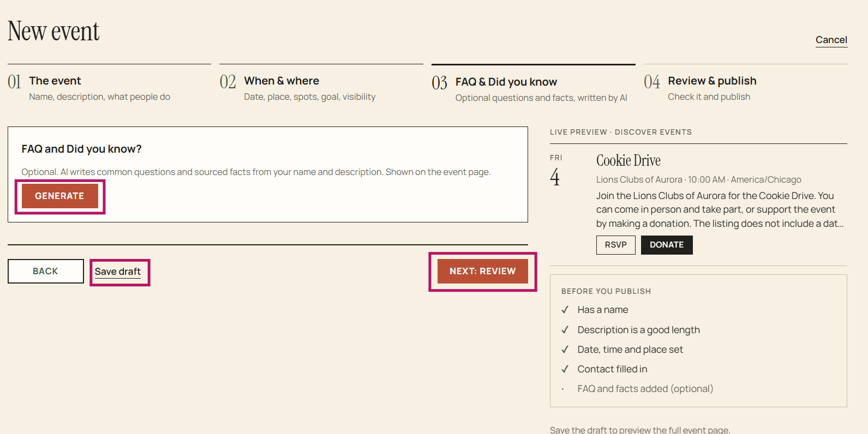
Task: Click the 'Contact filled in' checkmark
Action: 565,369
